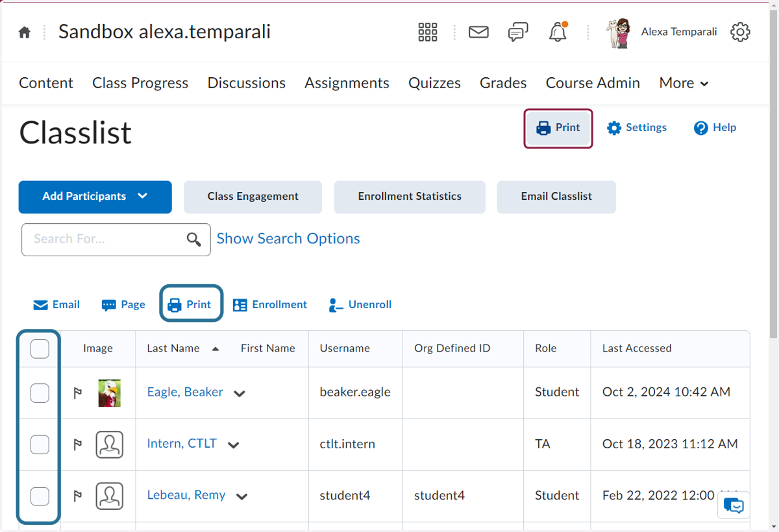Open the Eagle, Beaker name link
The height and width of the screenshot is (532, 779).
pyautogui.click(x=185, y=392)
